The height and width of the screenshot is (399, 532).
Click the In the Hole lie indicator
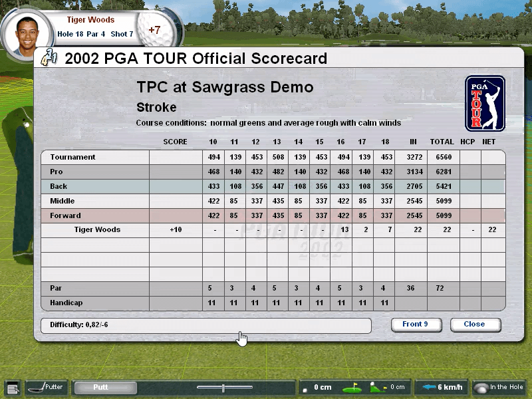click(499, 387)
